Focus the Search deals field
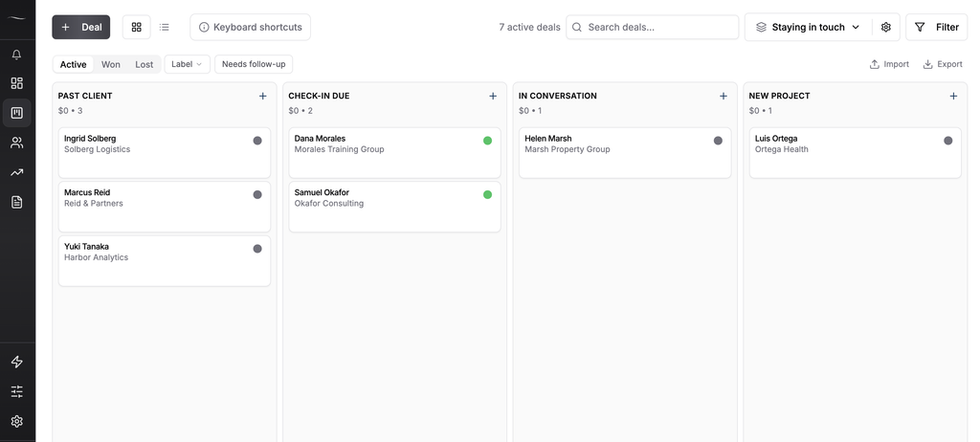 tap(653, 27)
